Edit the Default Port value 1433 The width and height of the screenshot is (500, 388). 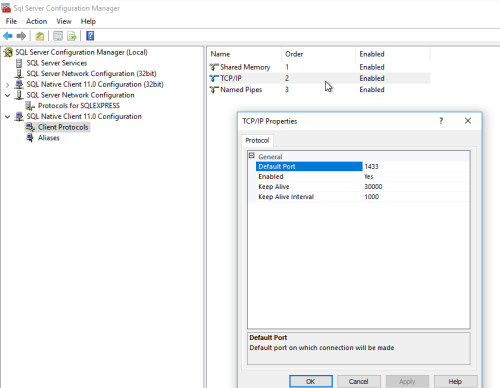(416, 166)
